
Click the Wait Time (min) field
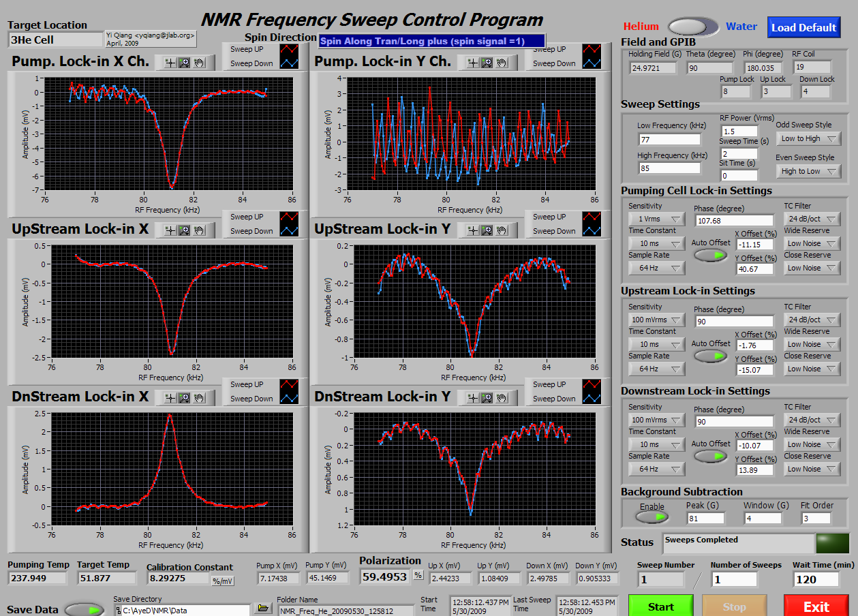[x=816, y=579]
